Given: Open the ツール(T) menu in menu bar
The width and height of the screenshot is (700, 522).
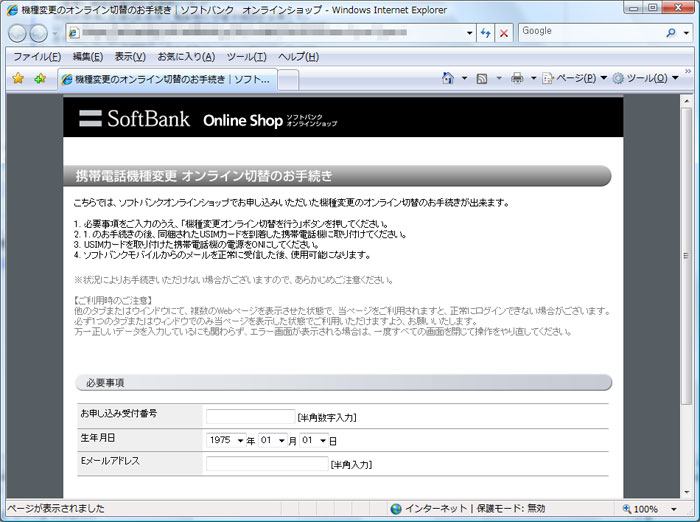Looking at the screenshot, I should point(246,57).
